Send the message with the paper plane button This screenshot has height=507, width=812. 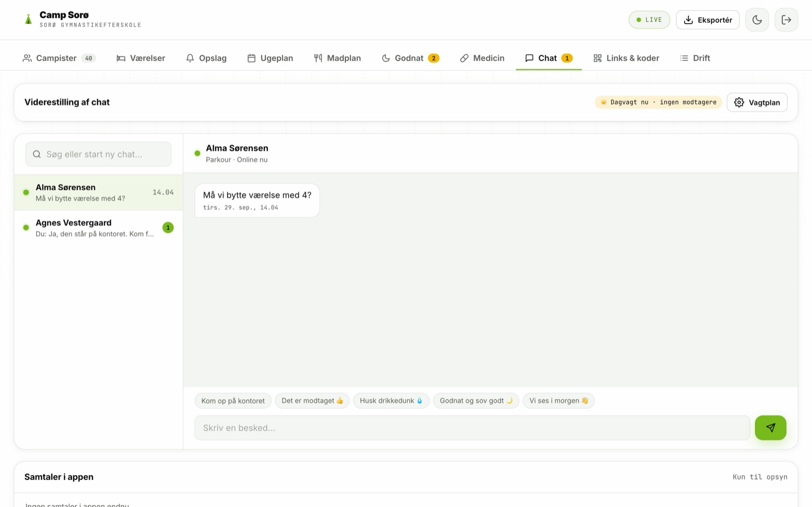point(770,428)
